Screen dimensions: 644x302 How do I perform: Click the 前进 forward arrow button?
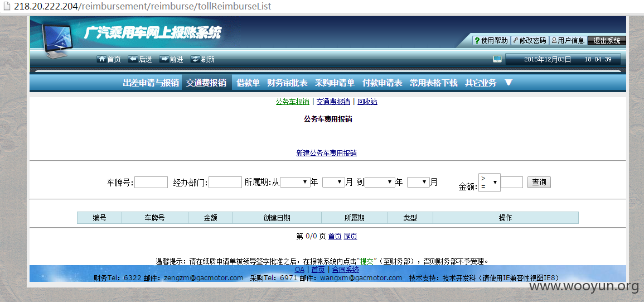tap(171, 59)
